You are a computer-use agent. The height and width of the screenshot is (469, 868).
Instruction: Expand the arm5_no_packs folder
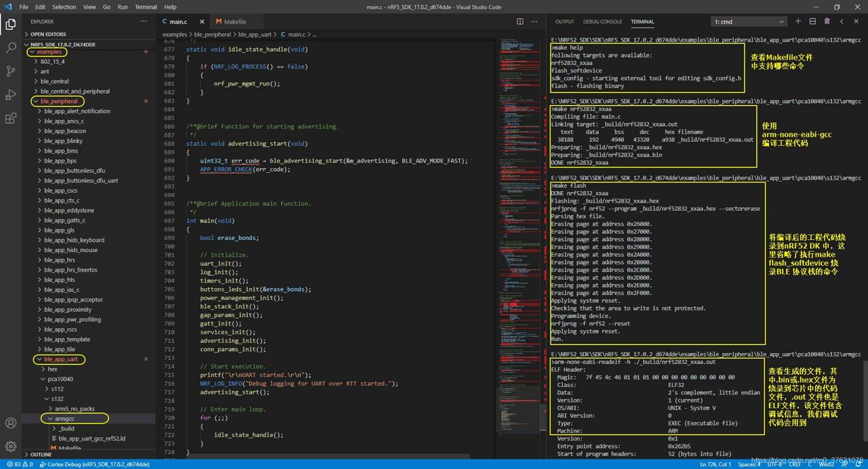pos(89,409)
